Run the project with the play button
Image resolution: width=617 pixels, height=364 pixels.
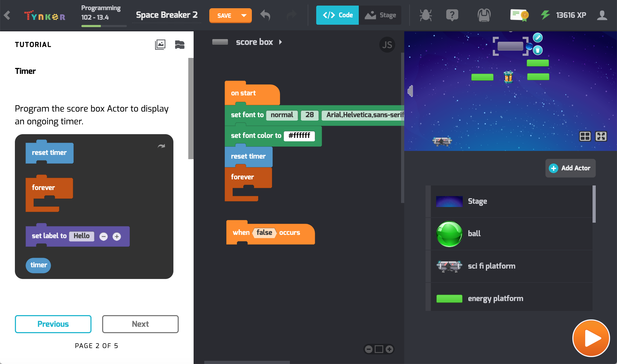pyautogui.click(x=591, y=338)
